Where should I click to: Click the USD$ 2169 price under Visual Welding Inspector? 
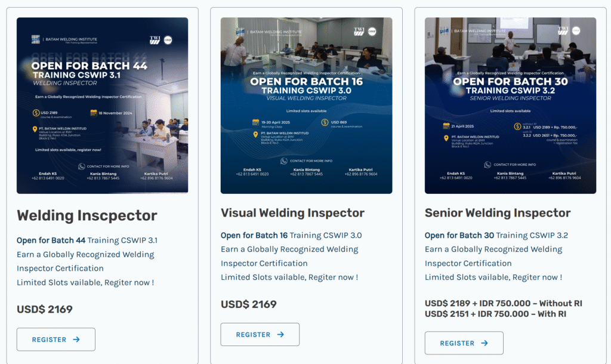pyautogui.click(x=249, y=304)
